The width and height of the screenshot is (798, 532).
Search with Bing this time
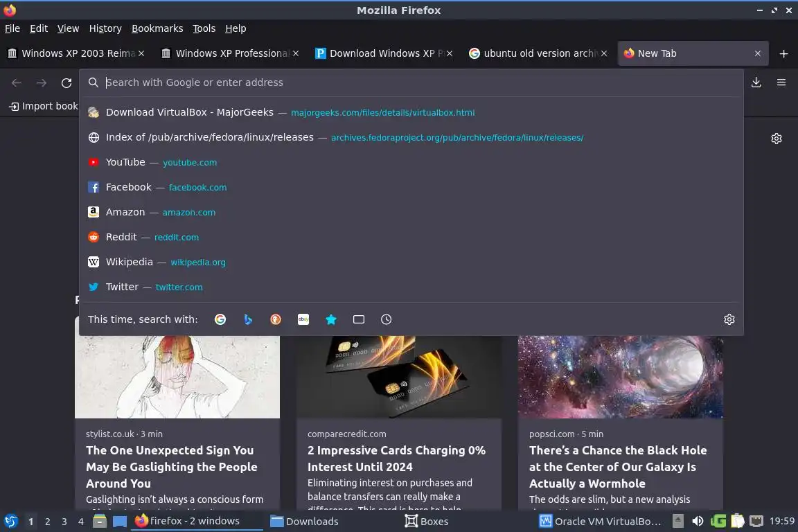click(248, 319)
